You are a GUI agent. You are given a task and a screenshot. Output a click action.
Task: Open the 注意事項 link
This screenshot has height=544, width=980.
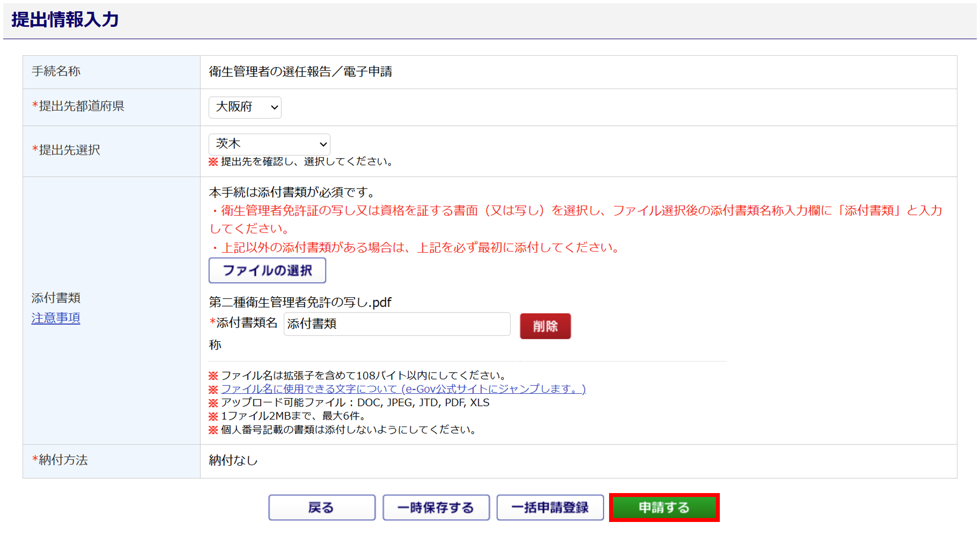pyautogui.click(x=55, y=318)
